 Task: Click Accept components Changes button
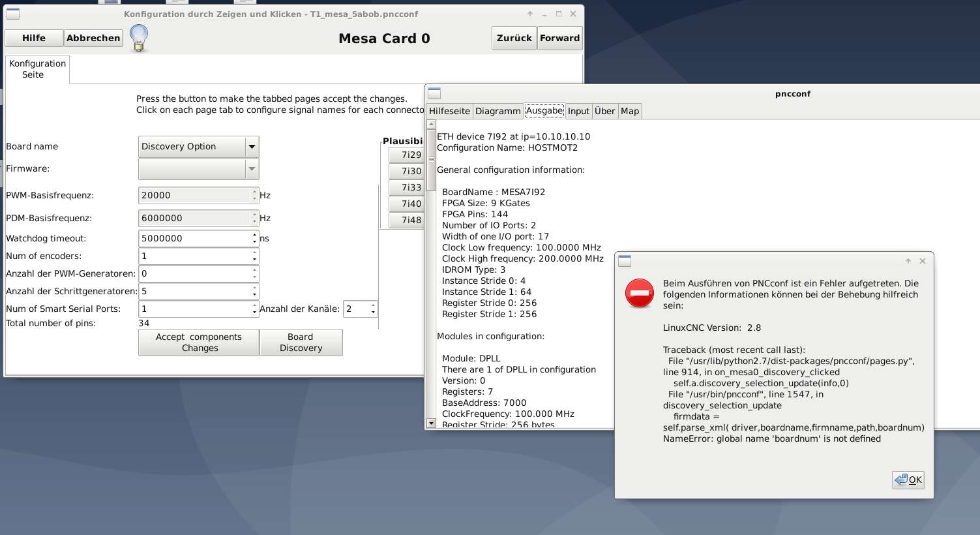(x=199, y=343)
